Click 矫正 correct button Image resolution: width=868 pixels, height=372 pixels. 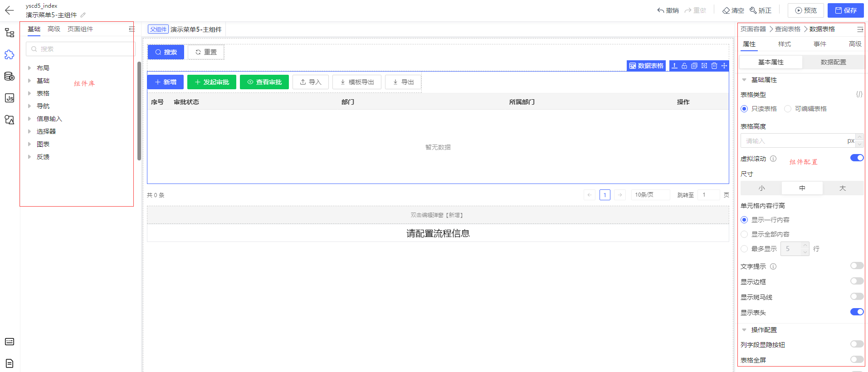click(761, 10)
